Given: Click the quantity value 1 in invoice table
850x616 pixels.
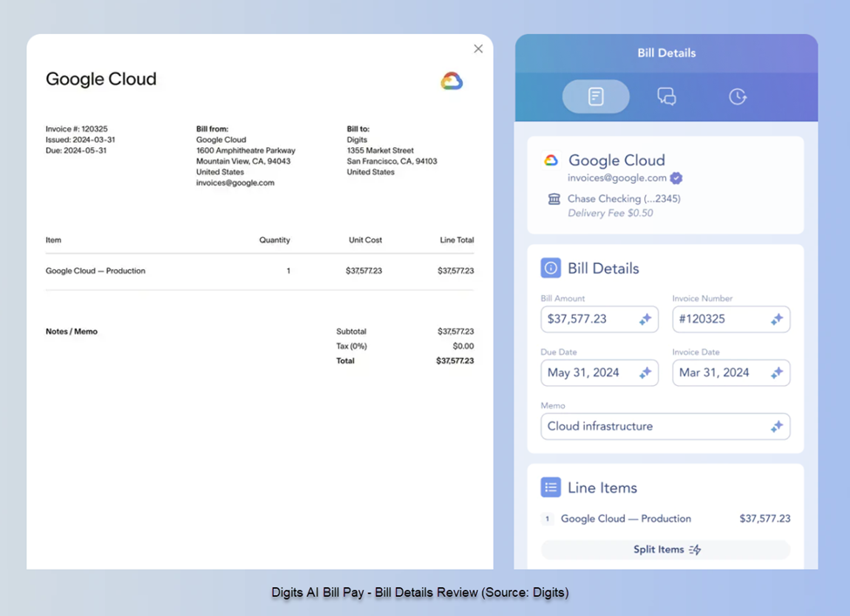Looking at the screenshot, I should (x=289, y=271).
